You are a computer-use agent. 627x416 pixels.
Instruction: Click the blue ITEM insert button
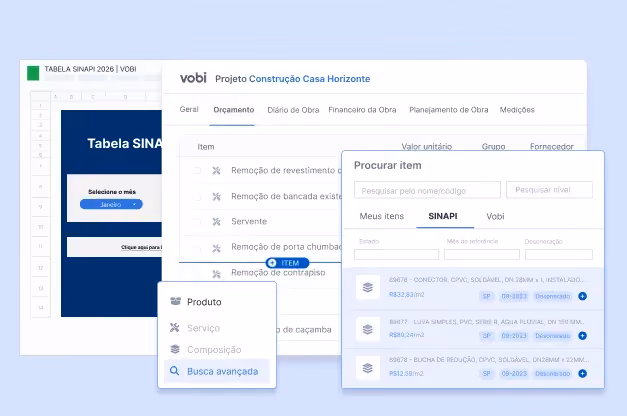287,263
